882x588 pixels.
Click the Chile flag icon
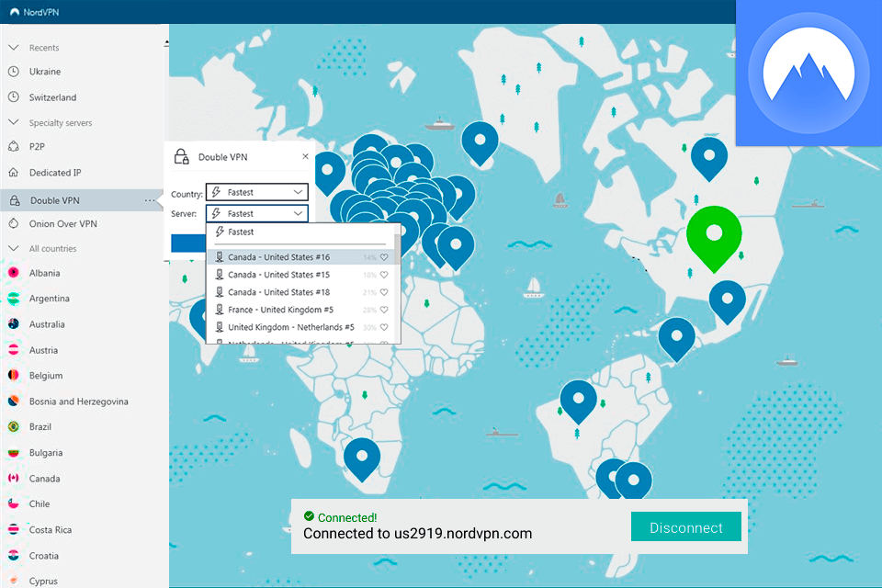tap(14, 503)
